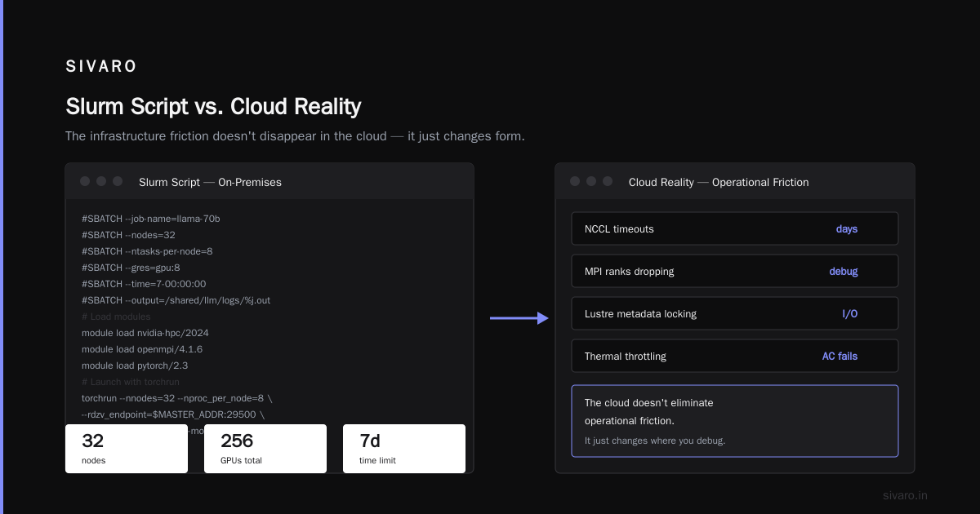Click the "32 nodes" stat card
The height and width of the screenshot is (514, 980).
pos(127,449)
